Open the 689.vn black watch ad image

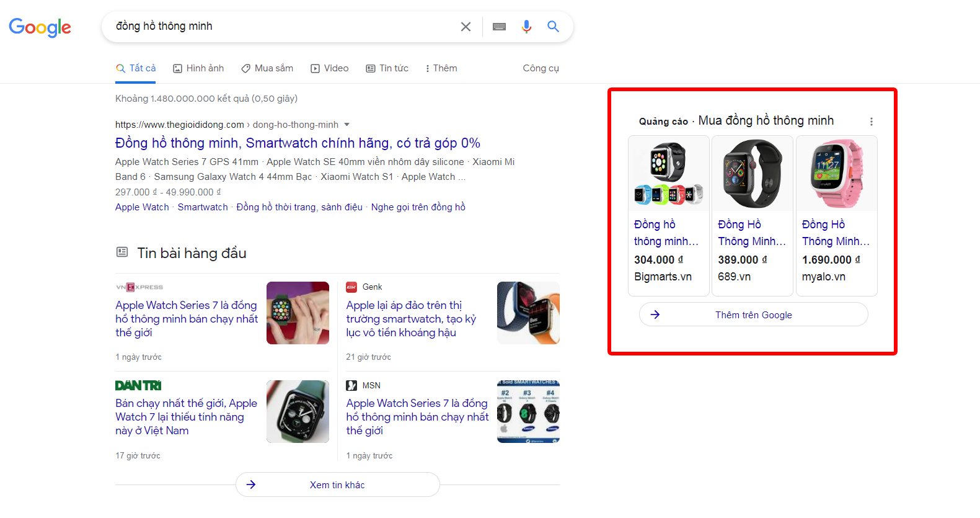(x=753, y=174)
